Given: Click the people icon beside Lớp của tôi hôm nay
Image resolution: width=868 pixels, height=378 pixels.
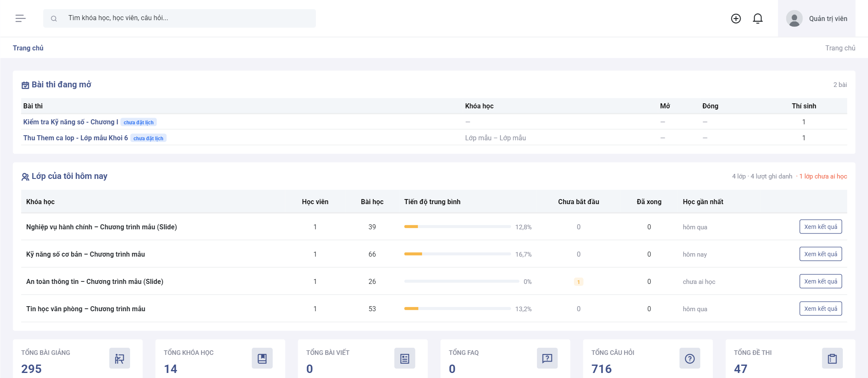Looking at the screenshot, I should pos(25,177).
